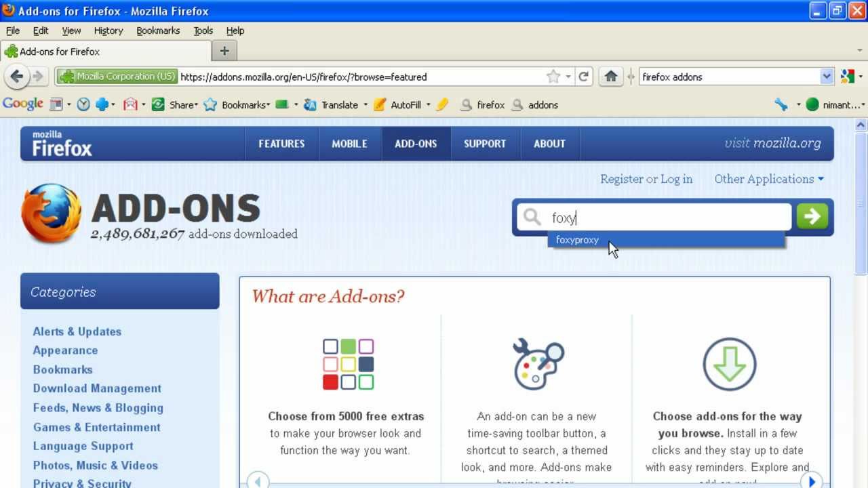Open the File menu
Image resolution: width=868 pixels, height=488 pixels.
[x=13, y=30]
